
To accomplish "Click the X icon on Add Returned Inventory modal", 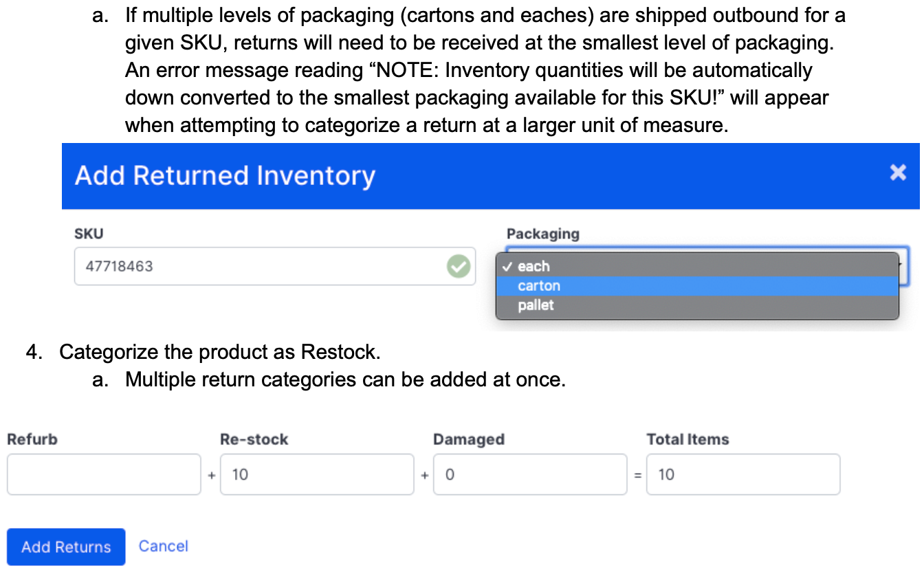I will (x=898, y=173).
